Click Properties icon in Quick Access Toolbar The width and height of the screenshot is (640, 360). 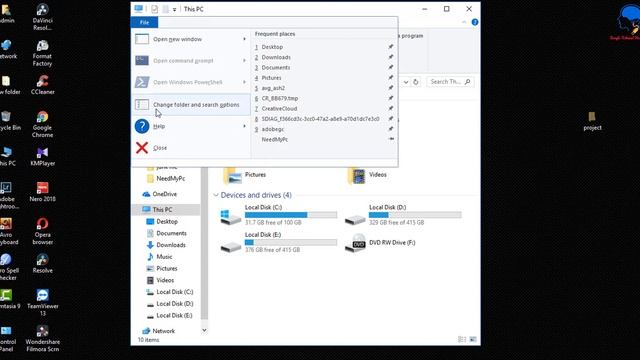click(x=154, y=9)
